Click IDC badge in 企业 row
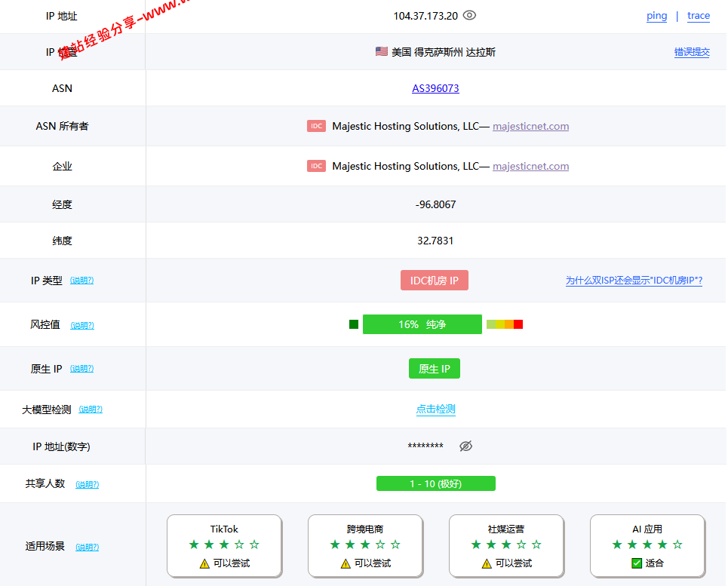728x586 pixels. click(x=316, y=166)
